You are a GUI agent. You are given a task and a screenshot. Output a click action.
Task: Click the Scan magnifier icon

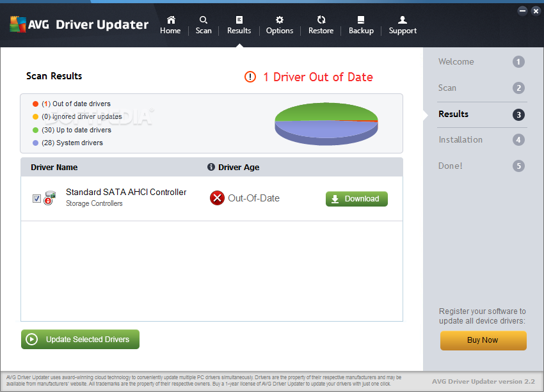coord(204,20)
